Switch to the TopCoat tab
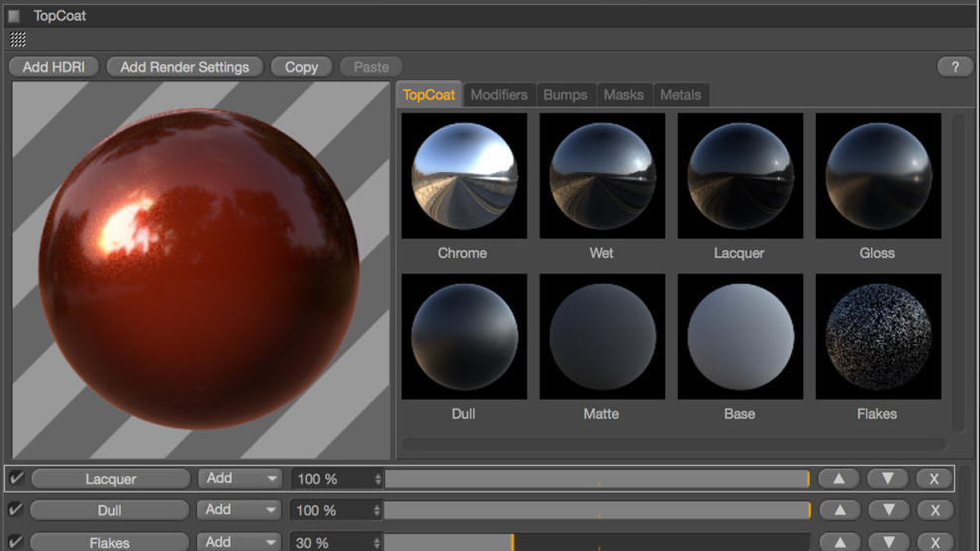 click(429, 95)
